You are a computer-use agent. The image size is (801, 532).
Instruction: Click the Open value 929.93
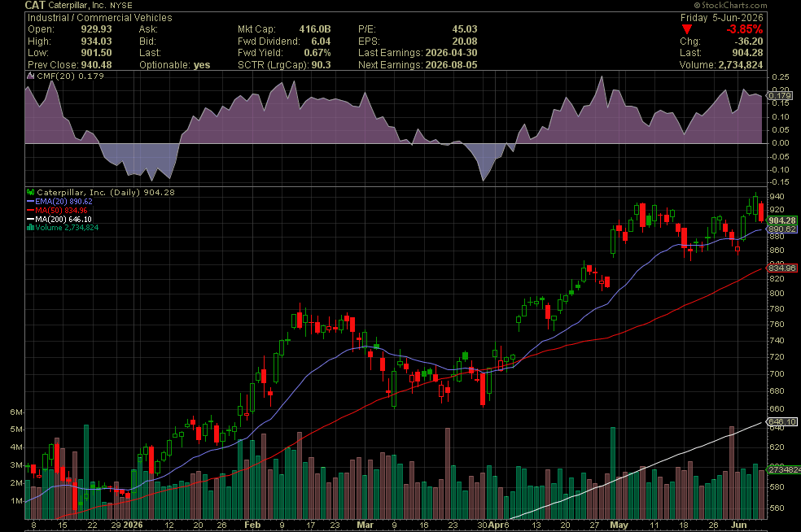click(96, 29)
